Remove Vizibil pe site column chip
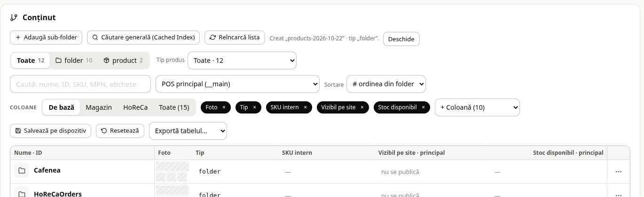This screenshot has width=644, height=197. pyautogui.click(x=362, y=107)
